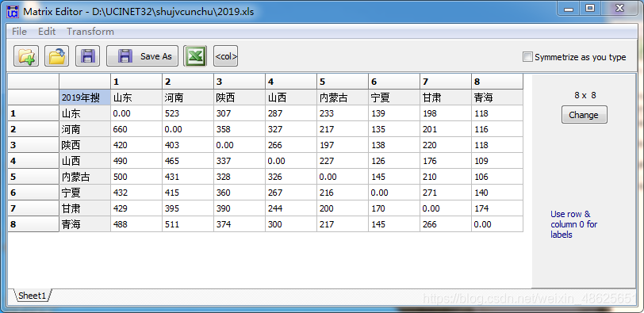Viewport: 644px width, 313px height.
Task: Select row label 河南
Action: click(x=85, y=129)
